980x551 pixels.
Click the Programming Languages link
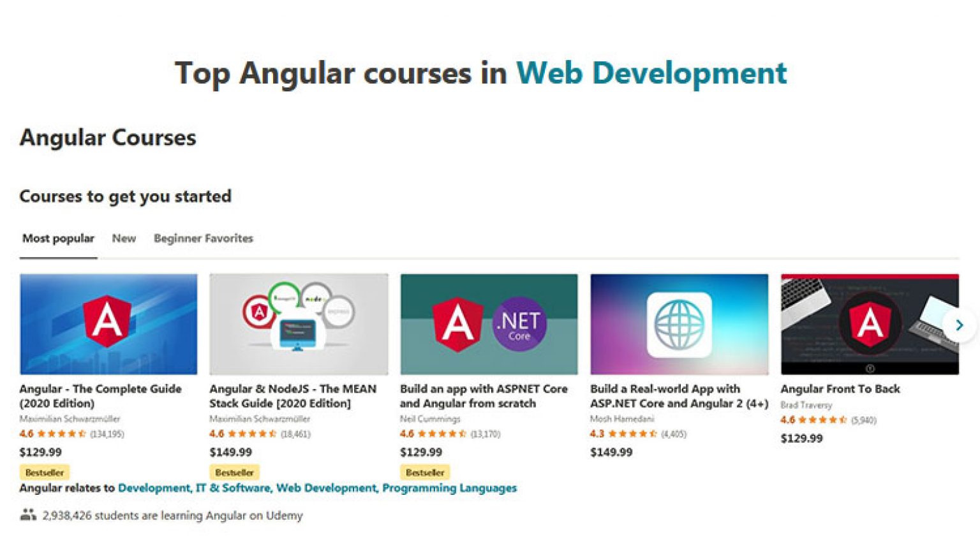[449, 487]
